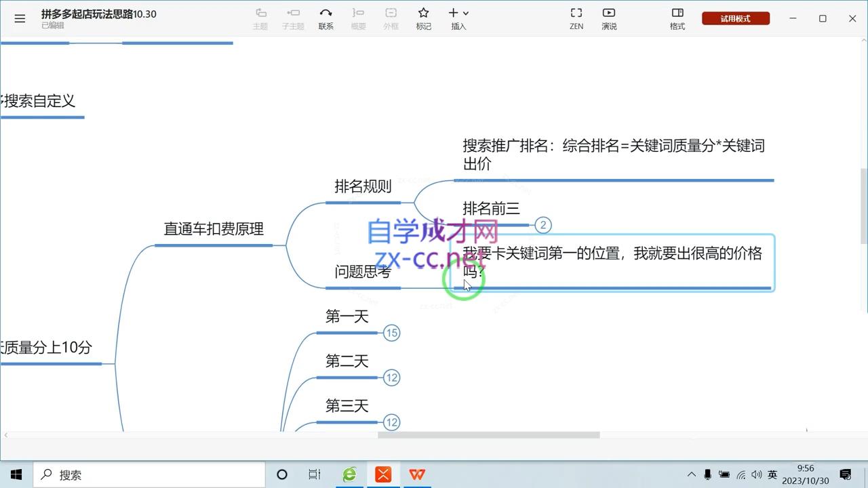Insert a relationship line with the 联系 tool

(325, 18)
